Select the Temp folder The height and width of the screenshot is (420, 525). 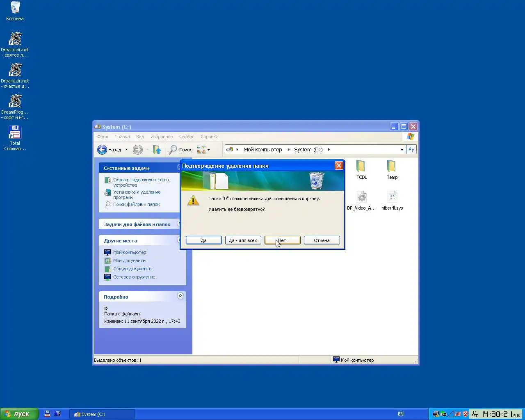coord(392,169)
